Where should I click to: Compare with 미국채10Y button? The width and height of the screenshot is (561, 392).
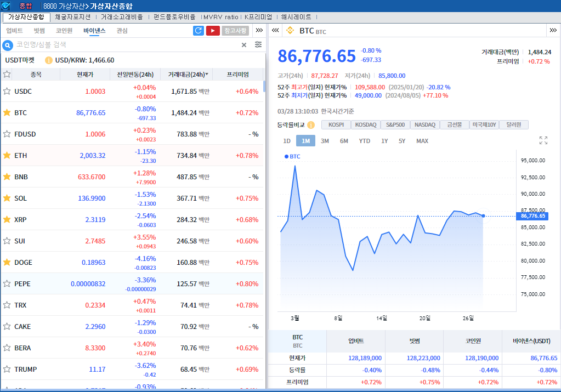(484, 125)
